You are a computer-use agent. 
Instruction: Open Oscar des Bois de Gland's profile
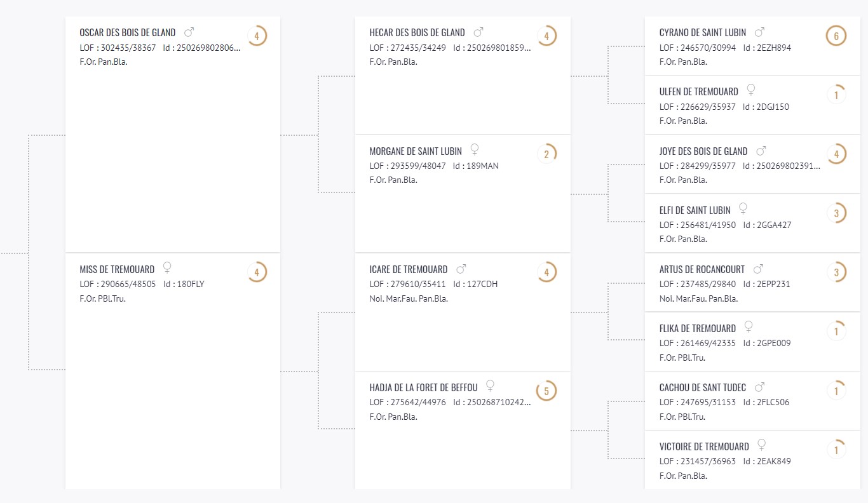click(x=128, y=32)
